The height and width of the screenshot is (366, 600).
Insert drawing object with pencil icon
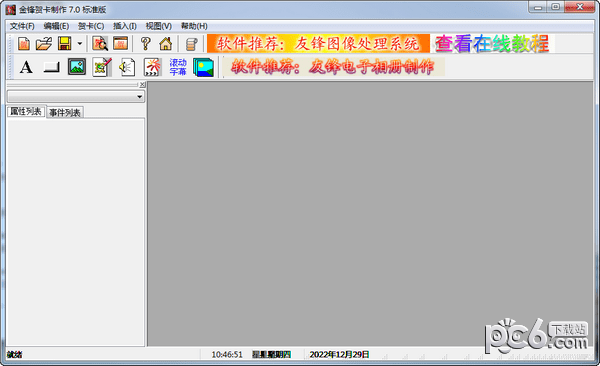point(102,67)
